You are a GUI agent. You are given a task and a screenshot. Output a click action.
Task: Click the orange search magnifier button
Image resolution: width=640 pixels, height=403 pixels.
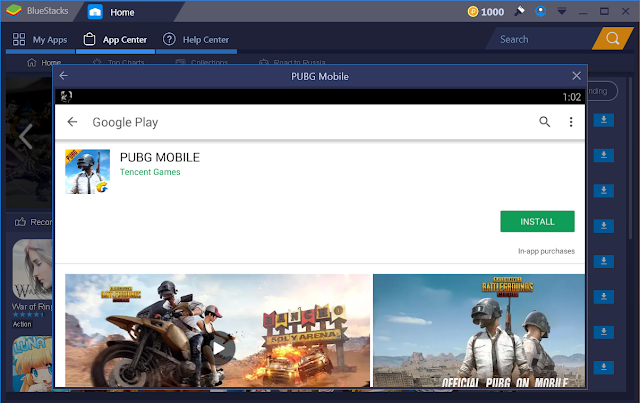coord(612,38)
